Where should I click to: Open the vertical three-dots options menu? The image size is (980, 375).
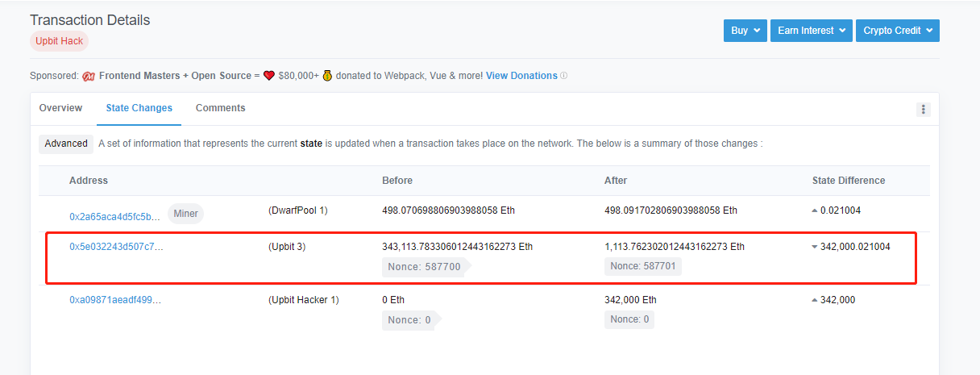click(x=924, y=110)
